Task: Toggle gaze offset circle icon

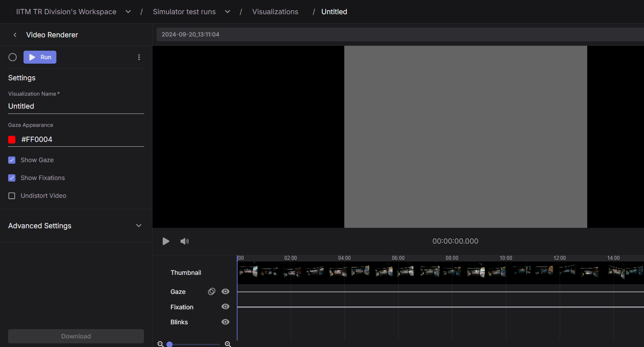Action: pos(212,291)
